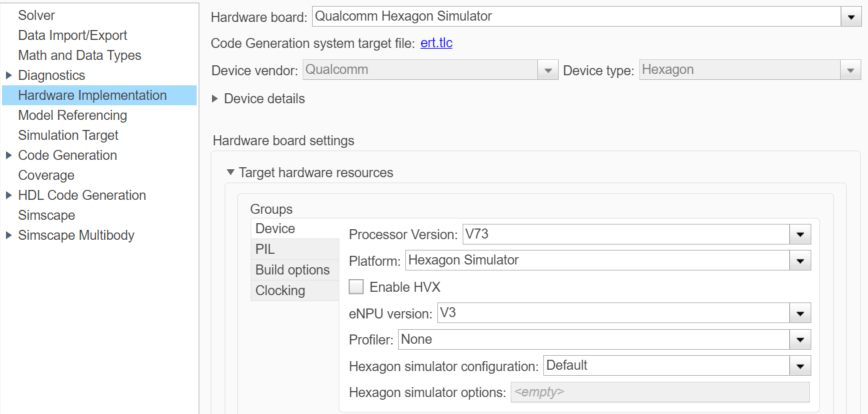Expand the Code Generation tree node
Screen dimensions: 868x414
pyautogui.click(x=9, y=155)
